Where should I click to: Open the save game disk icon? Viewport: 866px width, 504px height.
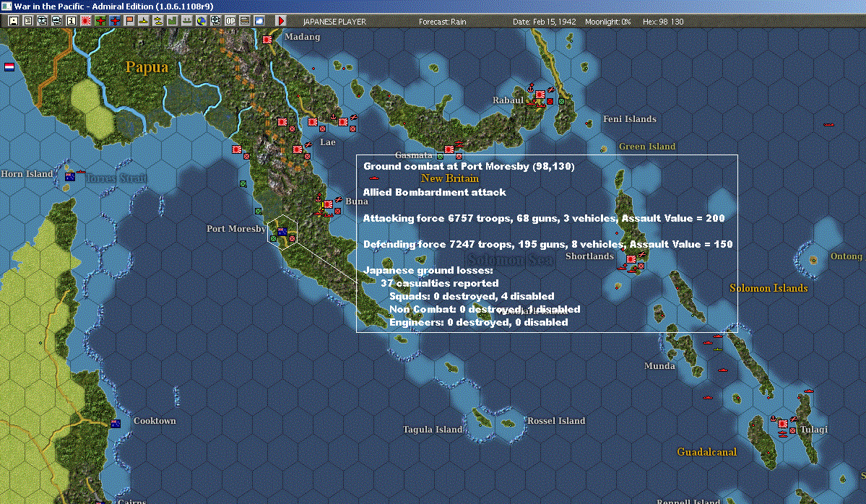coord(14,21)
